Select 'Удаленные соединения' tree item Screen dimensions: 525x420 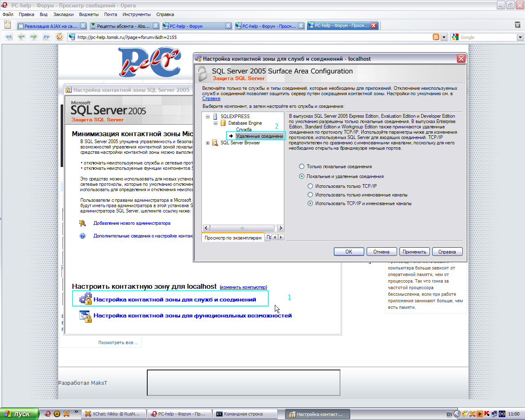(259, 136)
